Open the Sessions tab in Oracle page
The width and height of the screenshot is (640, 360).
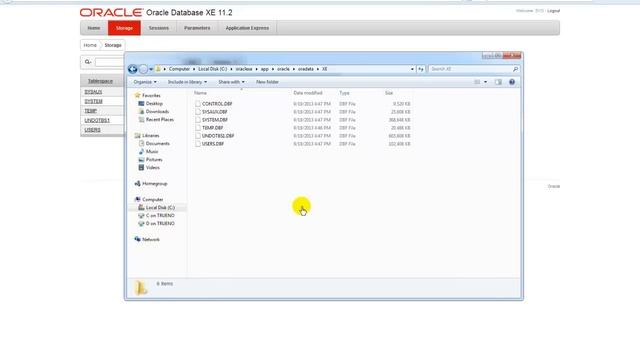pyautogui.click(x=159, y=28)
